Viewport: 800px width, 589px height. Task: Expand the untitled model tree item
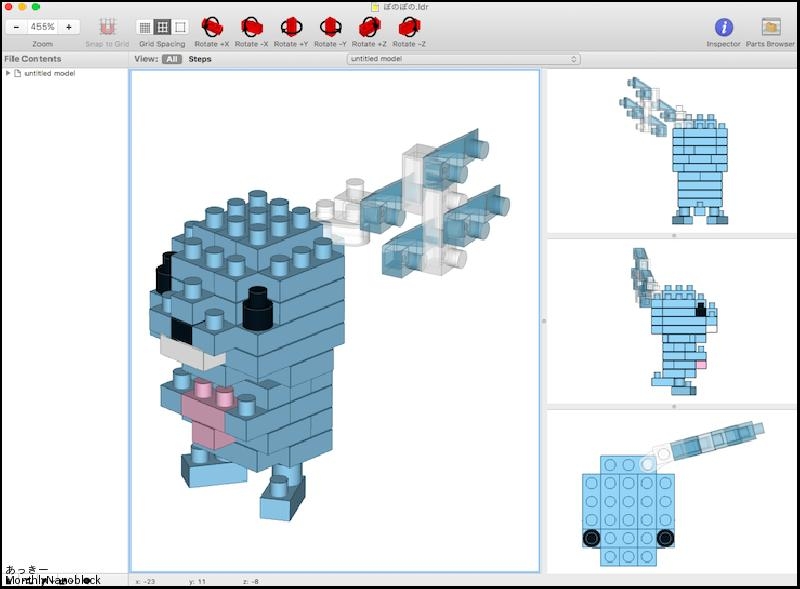click(8, 73)
